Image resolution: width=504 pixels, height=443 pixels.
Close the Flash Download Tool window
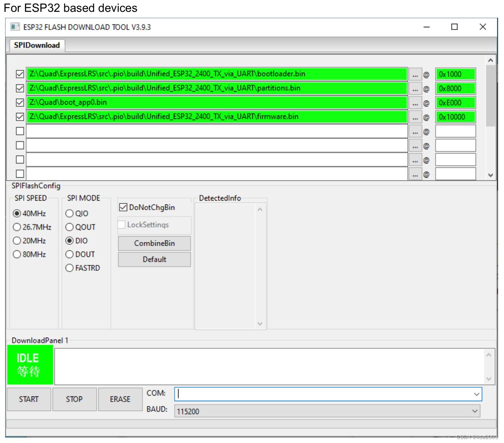coord(483,27)
